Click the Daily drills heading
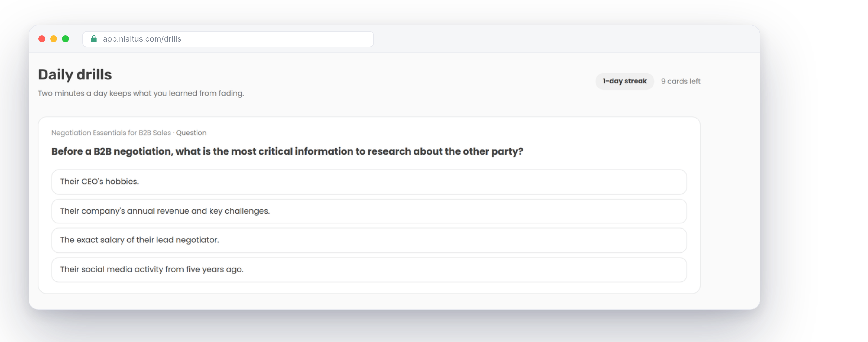 point(75,74)
